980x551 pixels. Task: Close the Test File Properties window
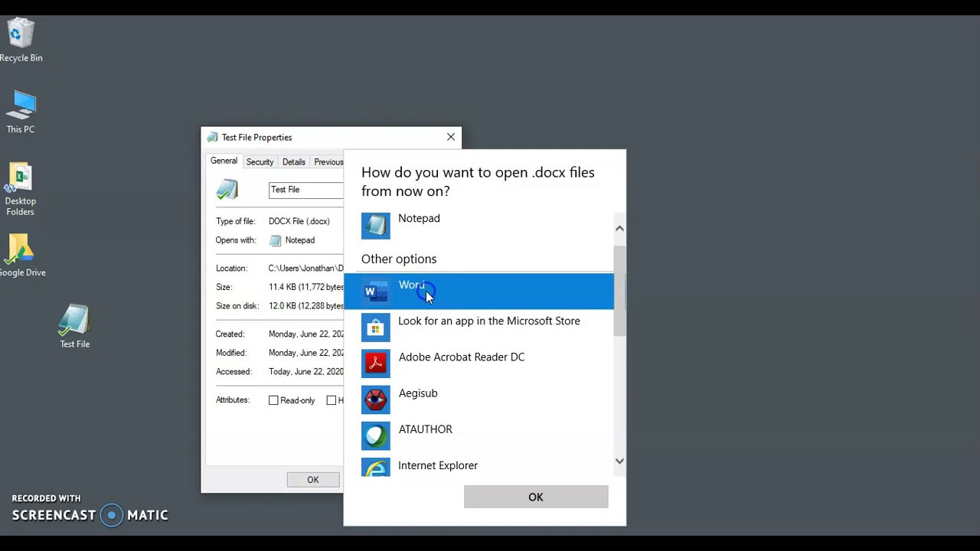coord(451,137)
